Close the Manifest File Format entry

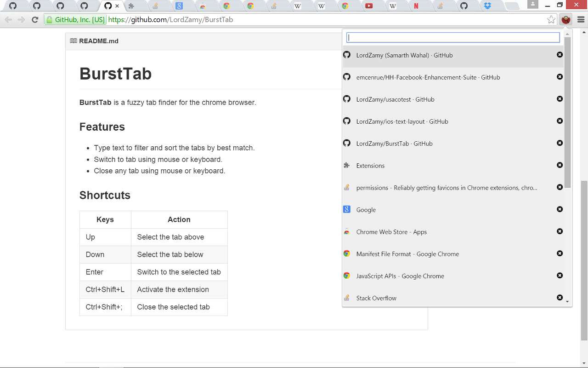click(x=560, y=253)
